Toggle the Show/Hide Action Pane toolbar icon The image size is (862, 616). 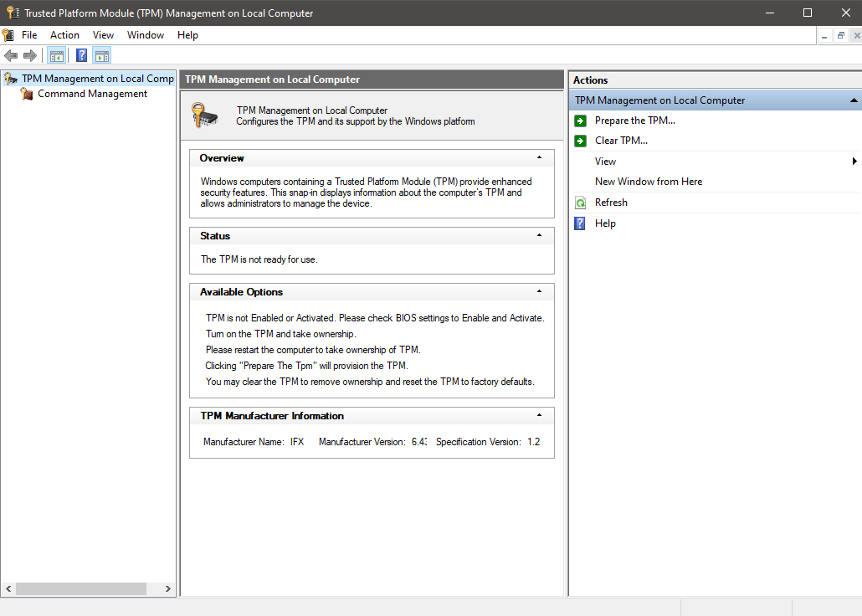pos(102,55)
